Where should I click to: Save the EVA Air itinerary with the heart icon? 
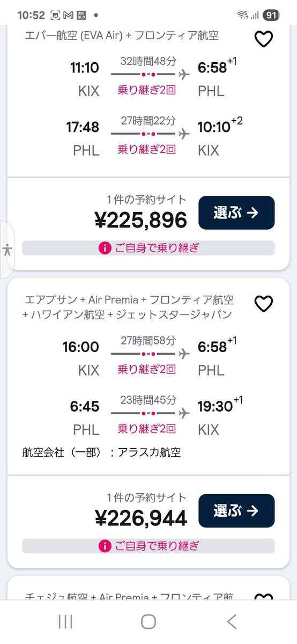(263, 39)
